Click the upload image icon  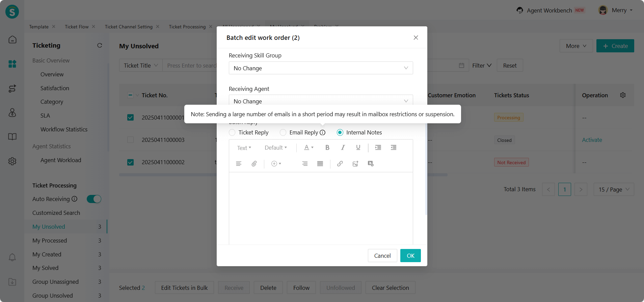point(355,164)
